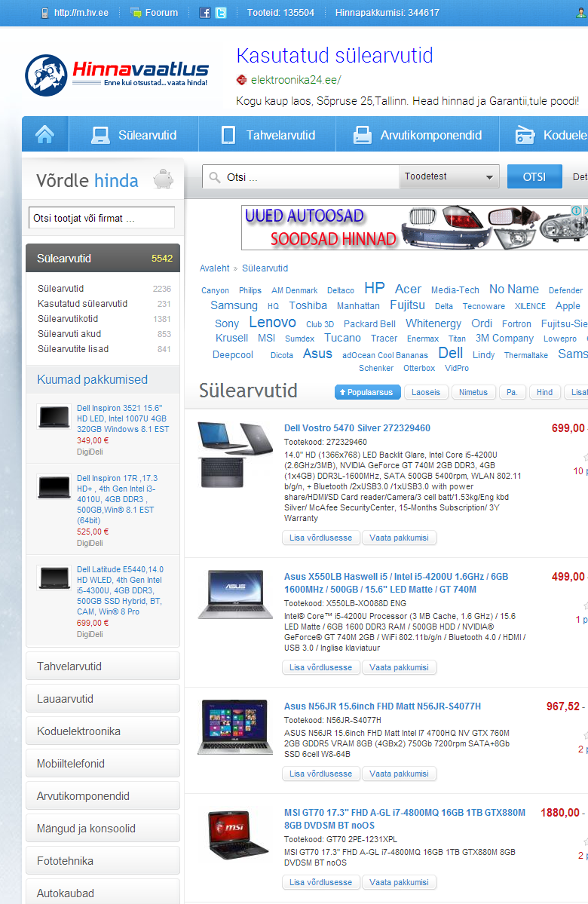Open the Tahvelarvutid navigation tab

click(268, 135)
